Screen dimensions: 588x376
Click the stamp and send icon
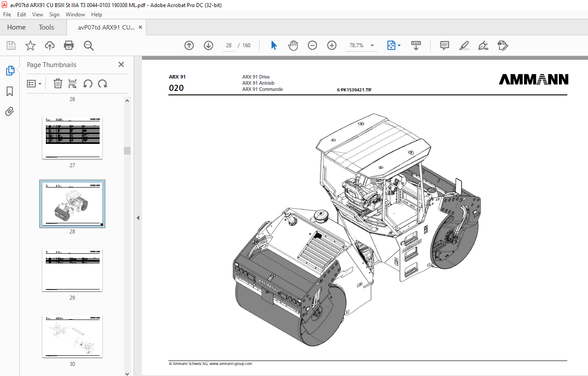[x=502, y=45]
